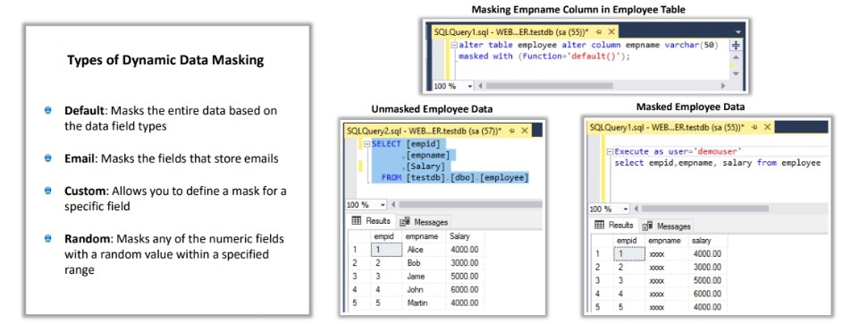Open the 100 % zoom dropdown in the Masking Empname window
868x324 pixels.
[x=470, y=86]
